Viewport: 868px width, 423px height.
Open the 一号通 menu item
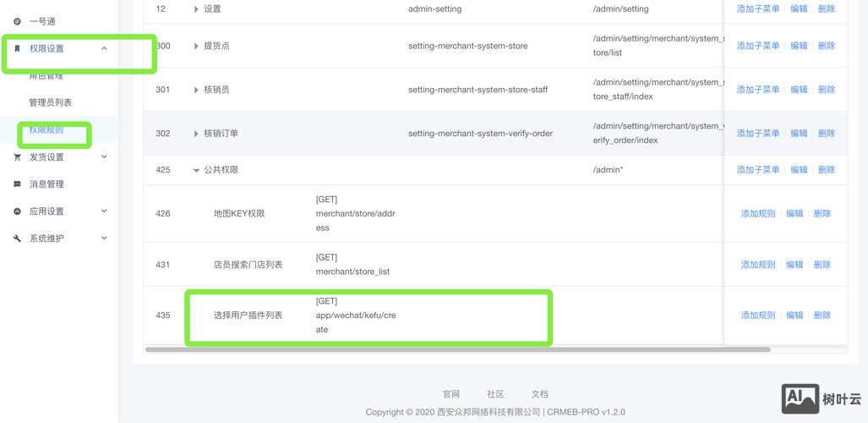tap(42, 22)
